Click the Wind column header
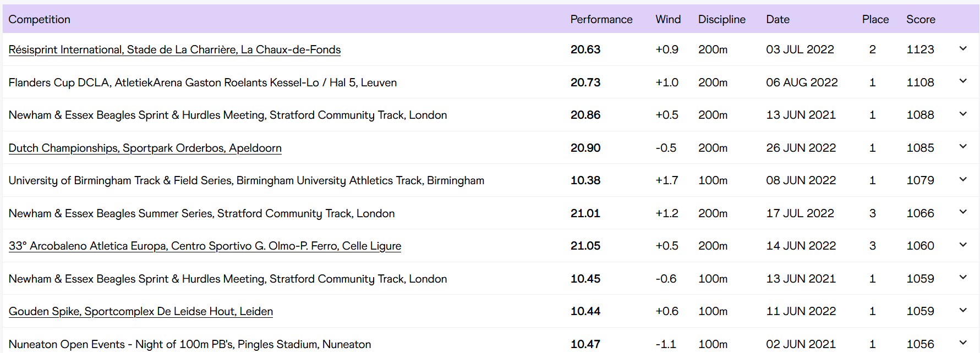Image resolution: width=980 pixels, height=353 pixels. click(668, 19)
